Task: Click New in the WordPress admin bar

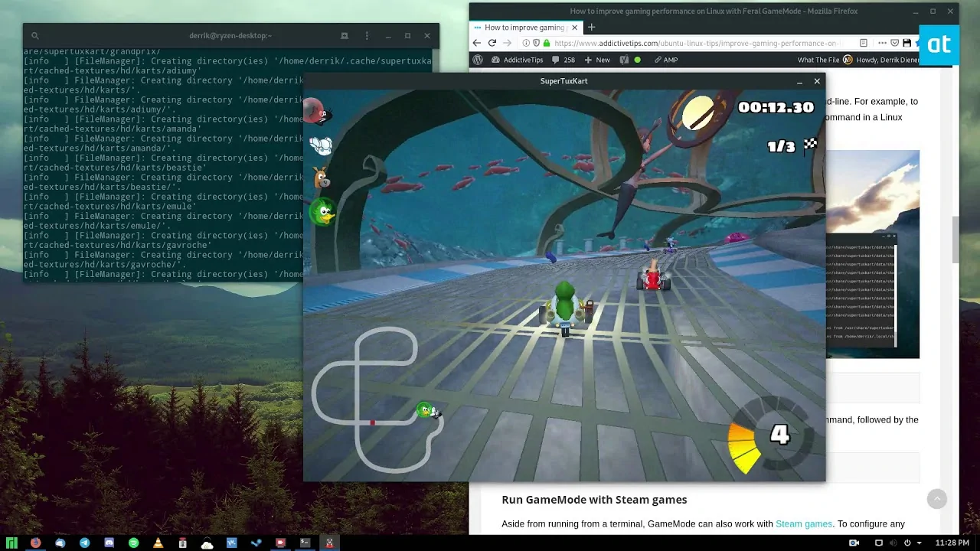Action: pyautogui.click(x=597, y=60)
